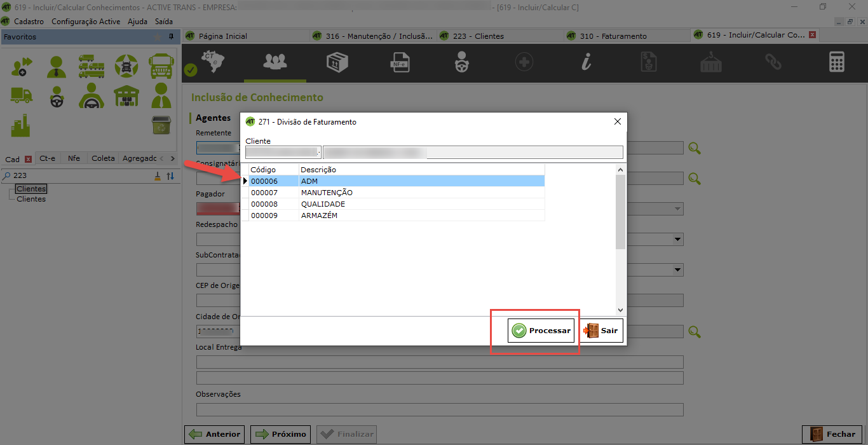Image resolution: width=868 pixels, height=445 pixels.
Task: Expand the Pagador dropdown arrow
Action: point(677,209)
